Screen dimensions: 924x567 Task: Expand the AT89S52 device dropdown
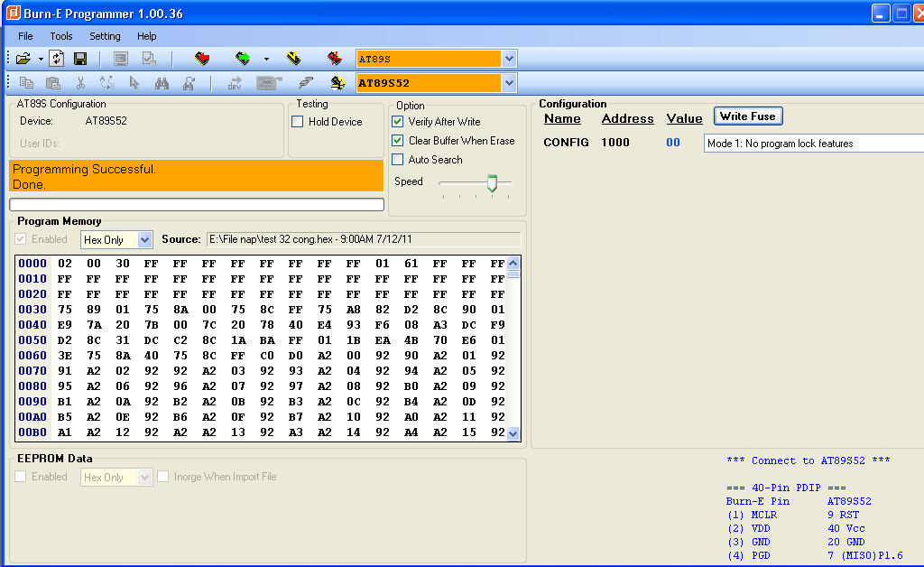pos(509,83)
